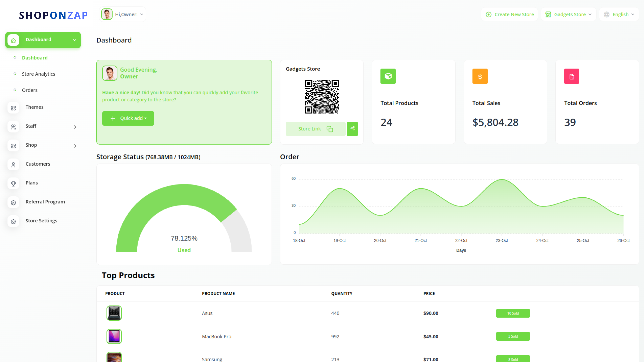
Task: Click the 20-Oct label on Order chart
Action: point(380,240)
